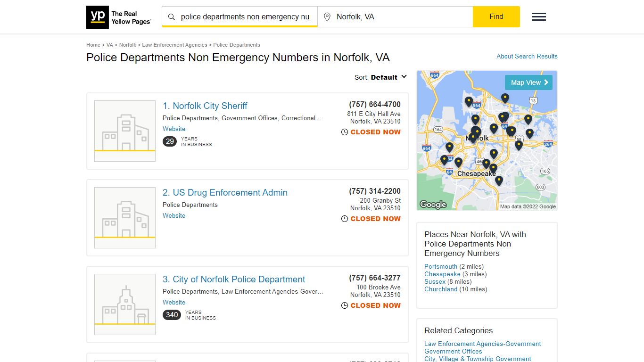This screenshot has width=644, height=362.
Task: Click the US Drug Enforcement Admin building thumbnail
Action: pyautogui.click(x=125, y=218)
